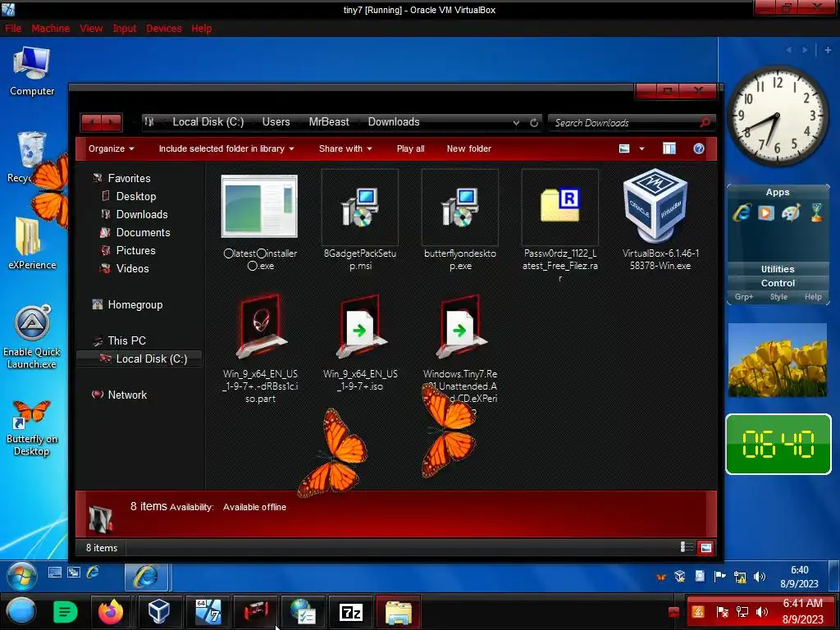Click the add gadget plus icon
The image size is (840, 630).
click(x=828, y=50)
